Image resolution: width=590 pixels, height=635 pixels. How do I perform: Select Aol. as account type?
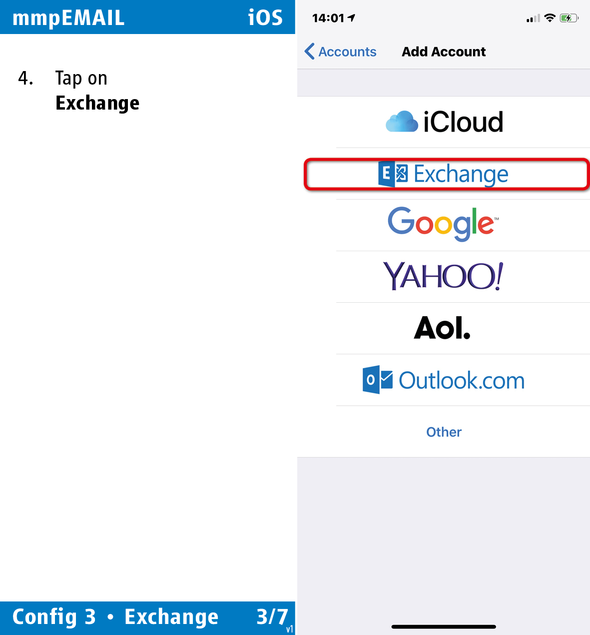443,328
